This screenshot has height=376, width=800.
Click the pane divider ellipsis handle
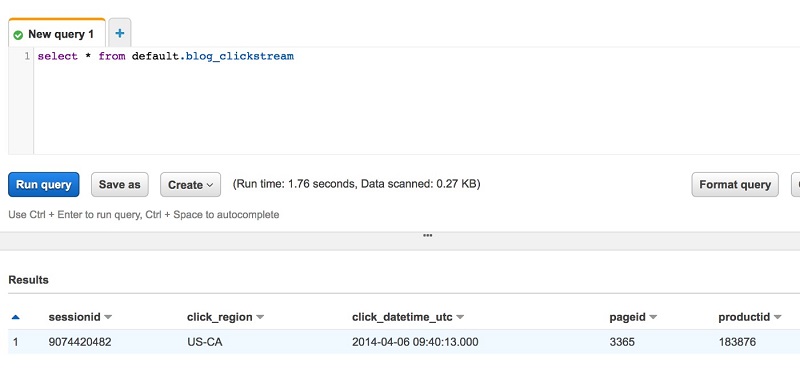428,236
